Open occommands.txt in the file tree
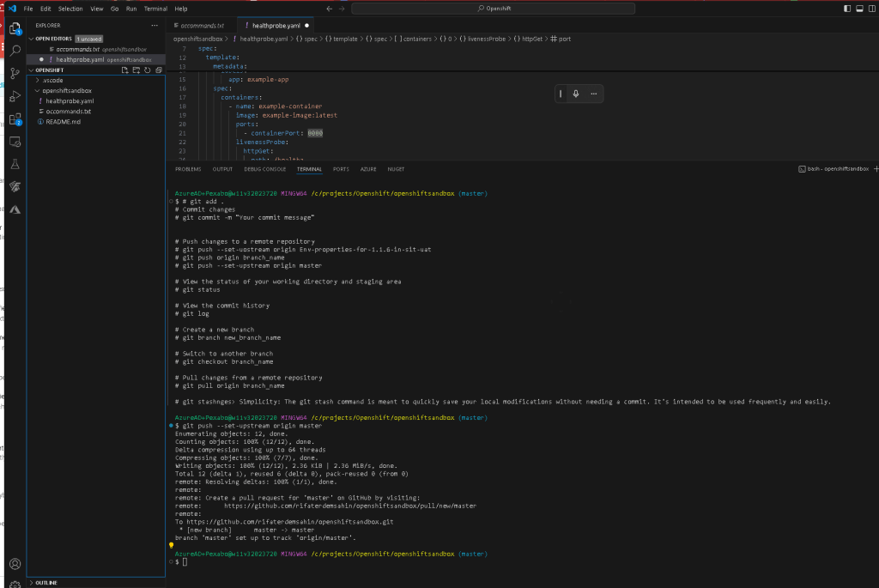 (68, 112)
